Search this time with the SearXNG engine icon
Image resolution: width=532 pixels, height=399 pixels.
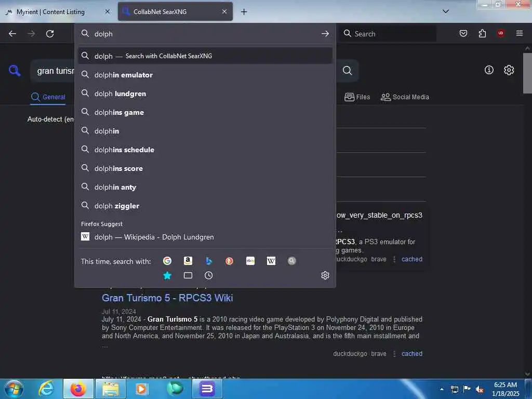(292, 261)
